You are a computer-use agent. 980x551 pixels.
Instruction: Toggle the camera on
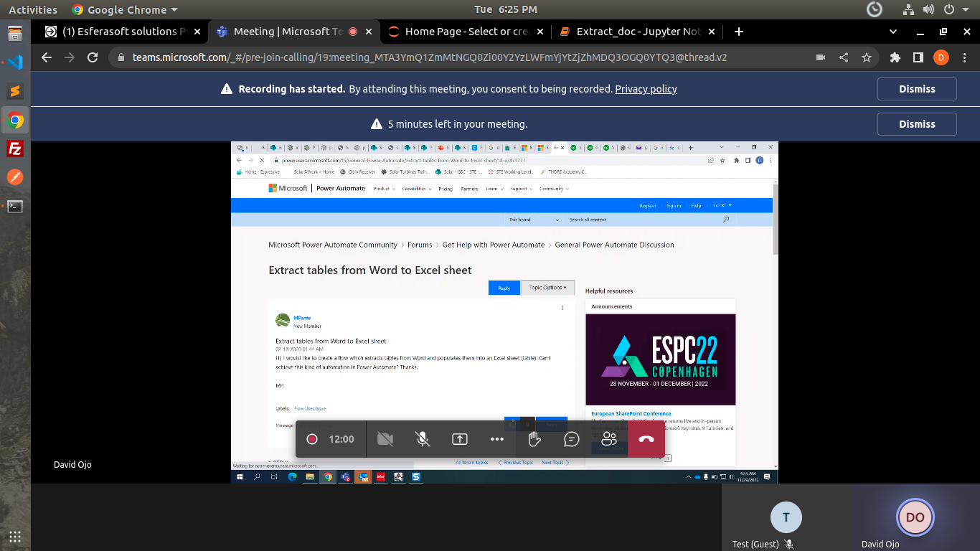point(385,439)
